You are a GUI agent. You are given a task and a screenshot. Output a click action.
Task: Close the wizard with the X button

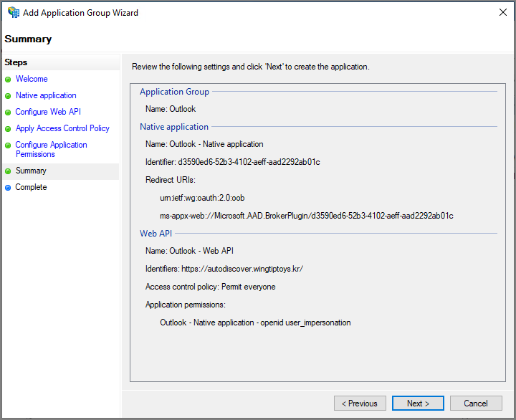pyautogui.click(x=502, y=12)
